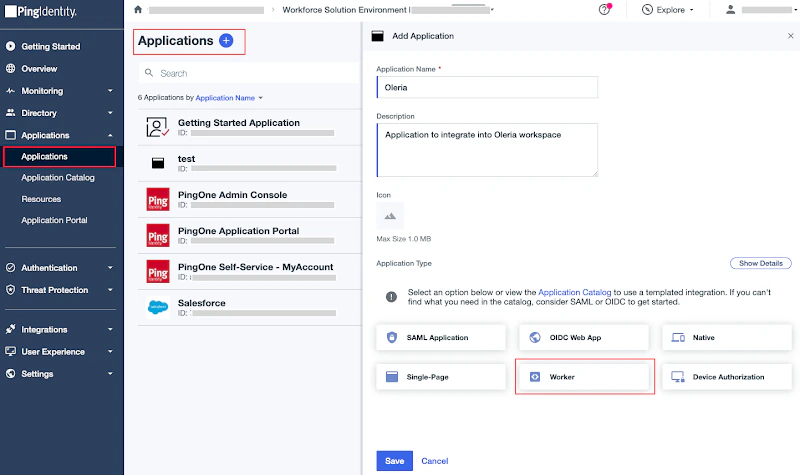This screenshot has width=800, height=475.
Task: Click the Show Details button
Action: 761,263
